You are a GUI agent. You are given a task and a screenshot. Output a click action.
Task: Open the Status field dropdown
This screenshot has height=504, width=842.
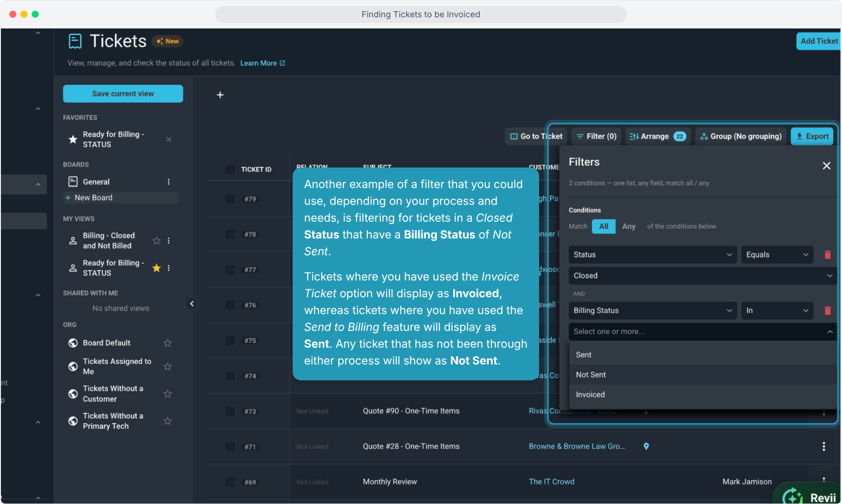[653, 255]
